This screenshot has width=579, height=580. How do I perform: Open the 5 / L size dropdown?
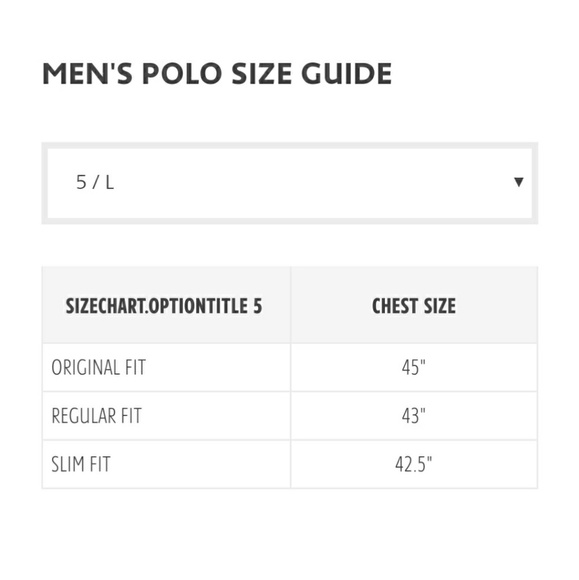290,183
